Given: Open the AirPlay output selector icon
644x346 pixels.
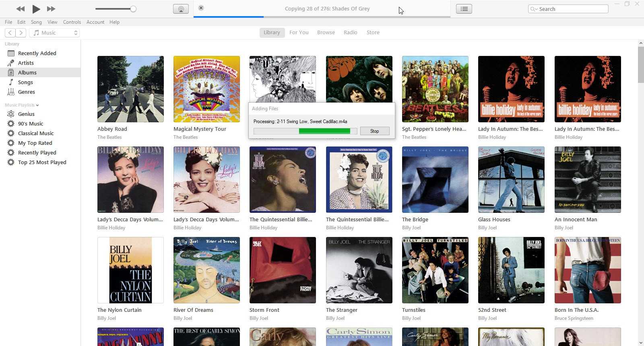Looking at the screenshot, I should coord(181,9).
